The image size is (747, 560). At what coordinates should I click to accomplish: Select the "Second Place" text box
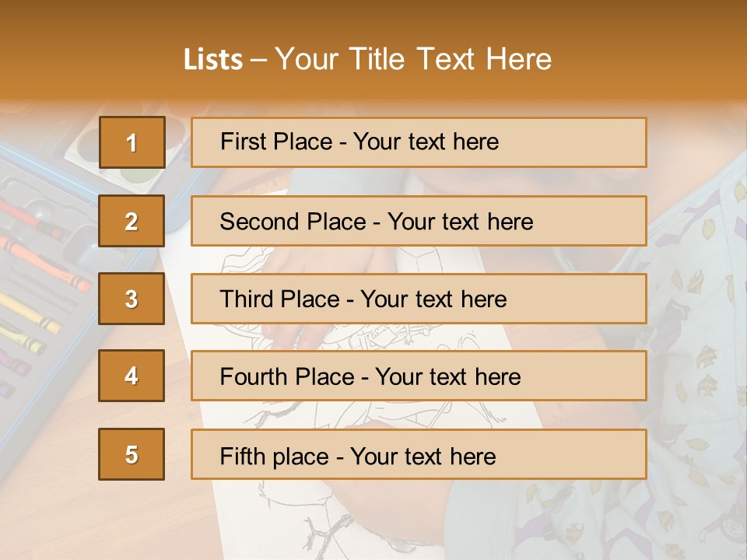point(419,221)
